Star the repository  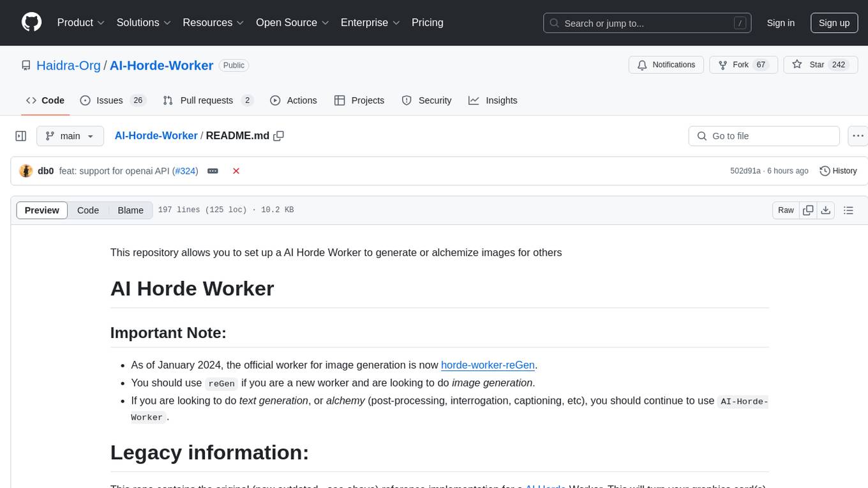pyautogui.click(x=820, y=65)
